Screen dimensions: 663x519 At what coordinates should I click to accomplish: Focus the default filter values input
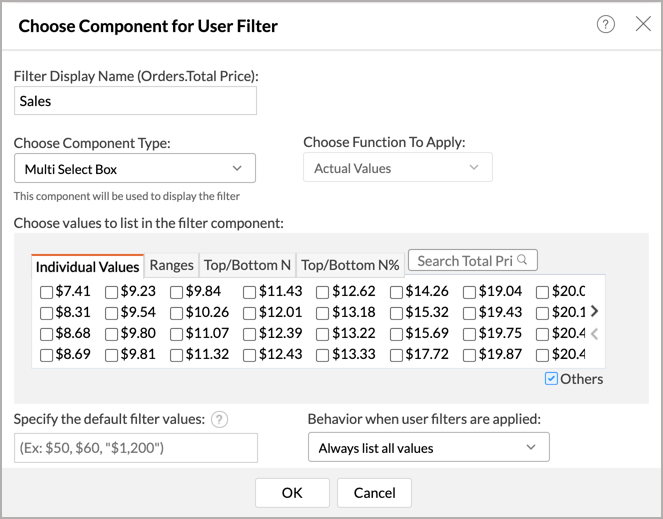(x=135, y=448)
